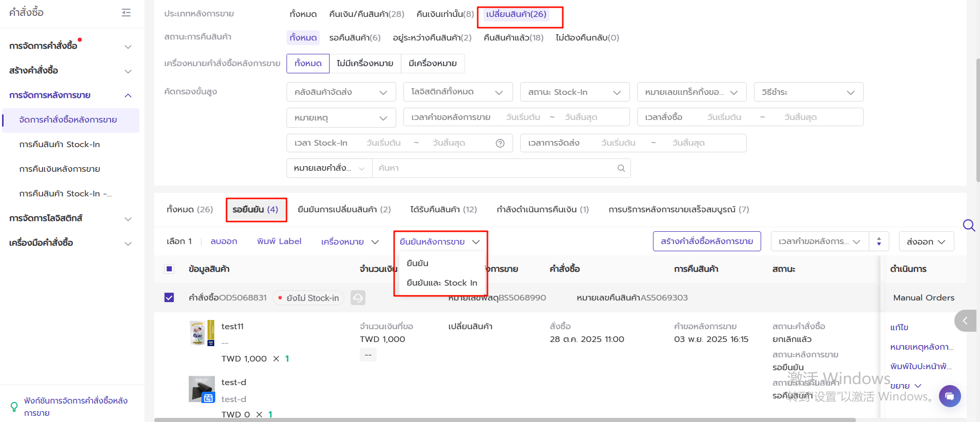Click the sidebar collapse icon beside คำสั่งซื้อ
This screenshot has height=422, width=980.
click(126, 13)
